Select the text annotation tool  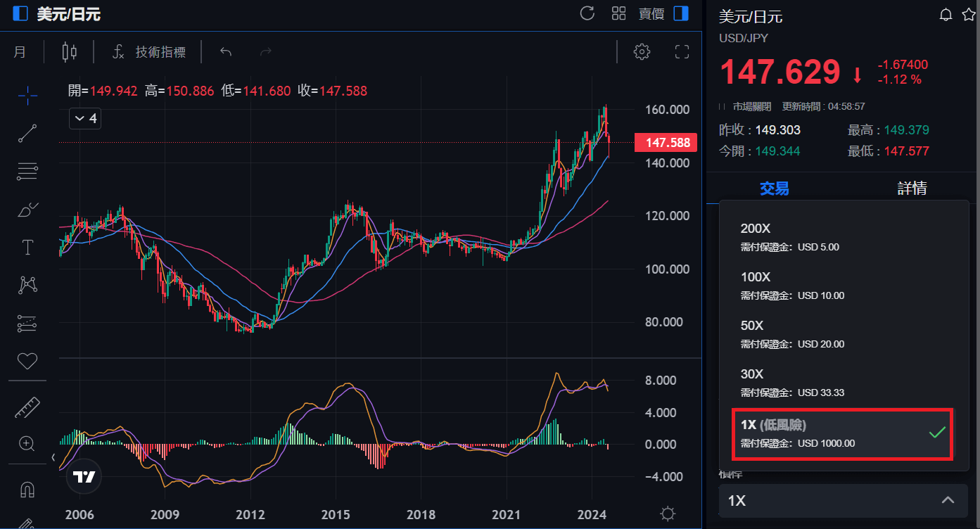tap(27, 247)
